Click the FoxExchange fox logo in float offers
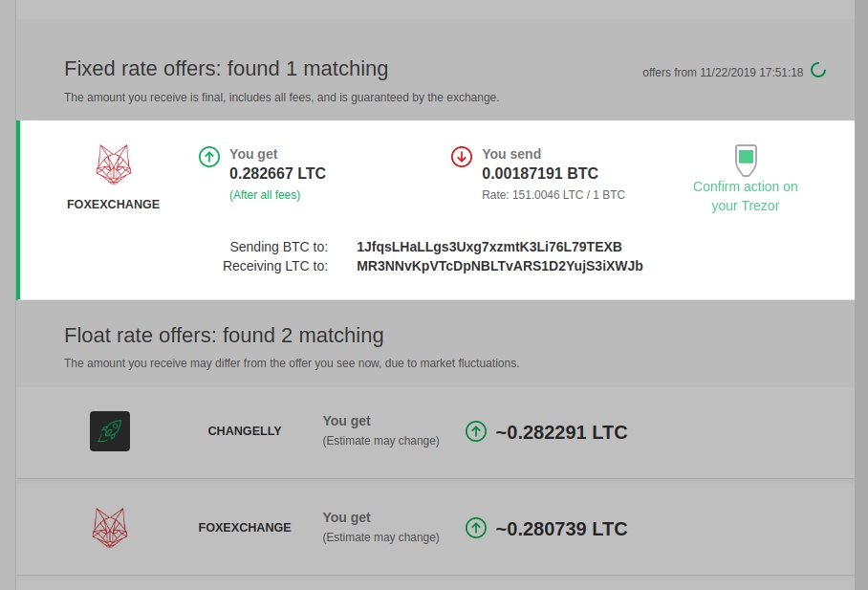This screenshot has width=868, height=590. pos(110,528)
